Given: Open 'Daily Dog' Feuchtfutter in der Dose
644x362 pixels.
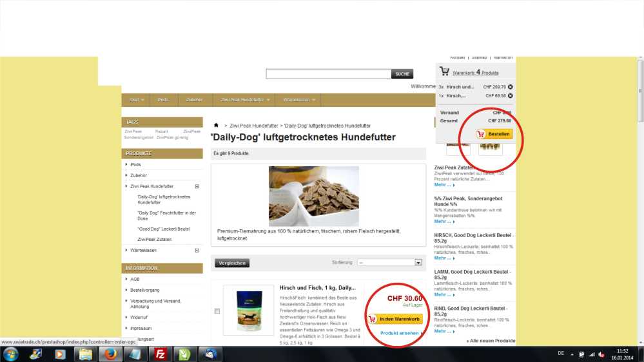Looking at the screenshot, I should click(167, 216).
